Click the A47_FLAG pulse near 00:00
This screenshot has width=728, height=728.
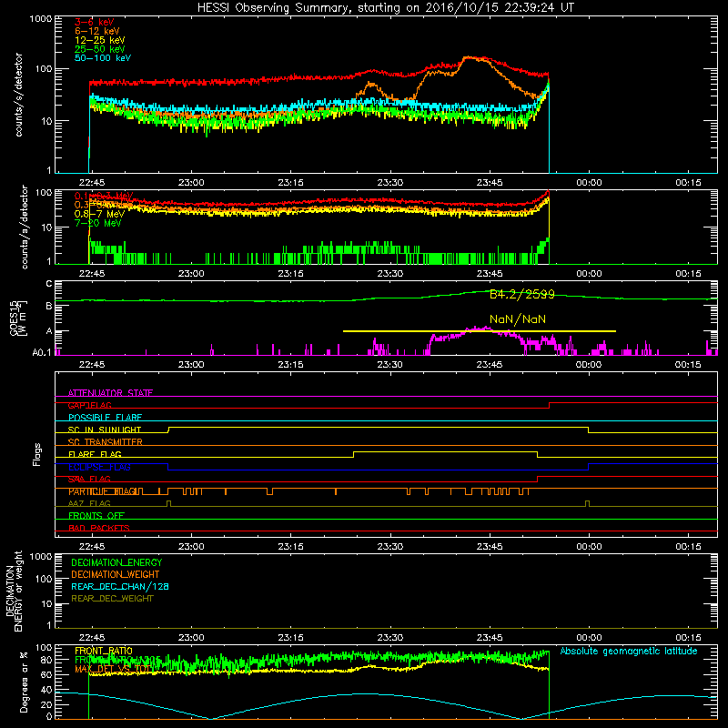pyautogui.click(x=587, y=503)
